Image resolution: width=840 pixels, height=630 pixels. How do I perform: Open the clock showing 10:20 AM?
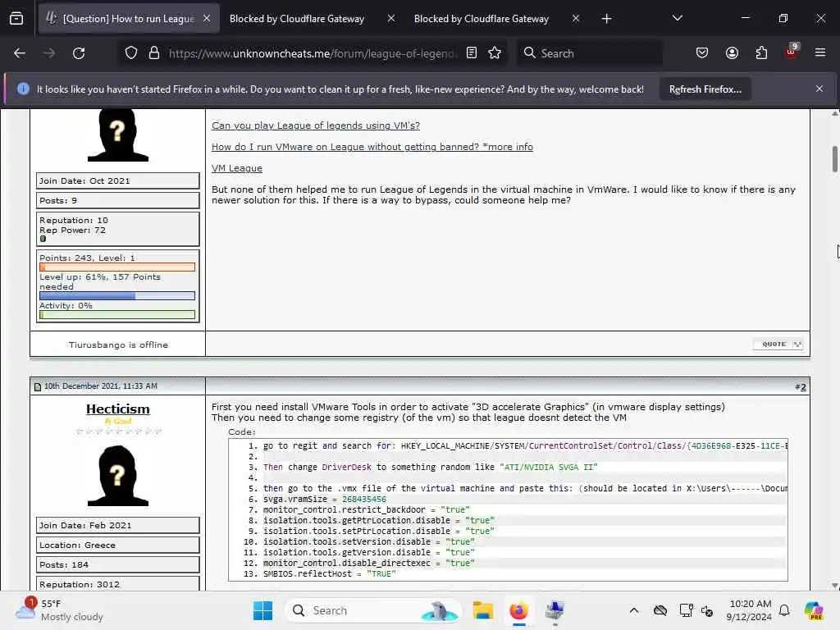point(750,610)
